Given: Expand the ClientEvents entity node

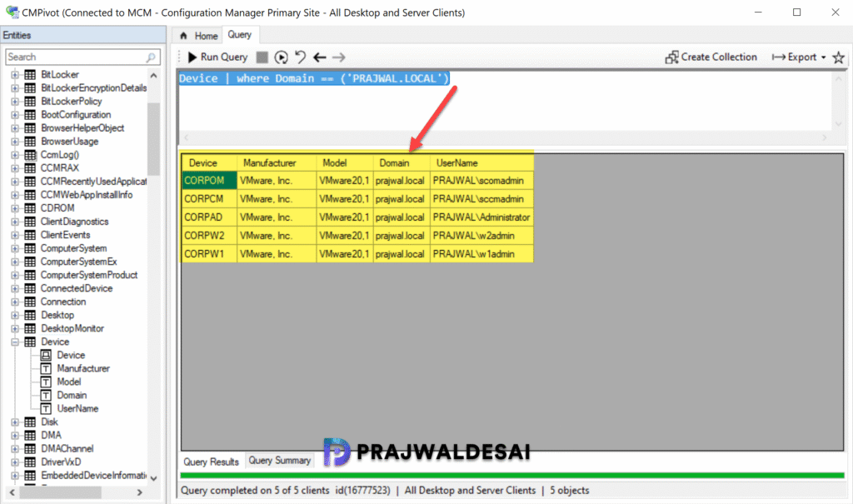Looking at the screenshot, I should [x=15, y=235].
